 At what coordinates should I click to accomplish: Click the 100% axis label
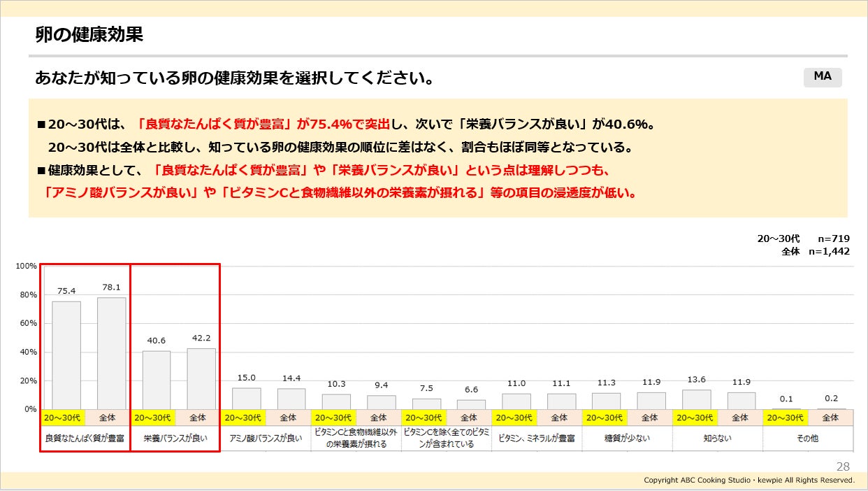pos(26,266)
